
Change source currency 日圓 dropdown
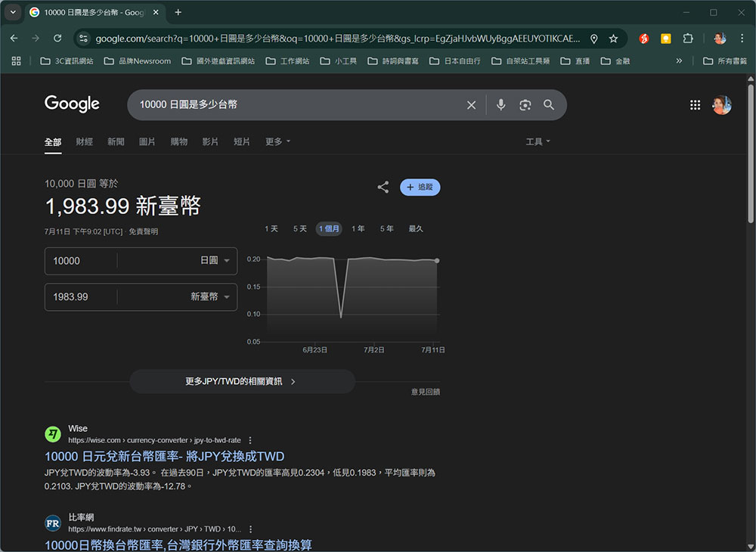215,260
